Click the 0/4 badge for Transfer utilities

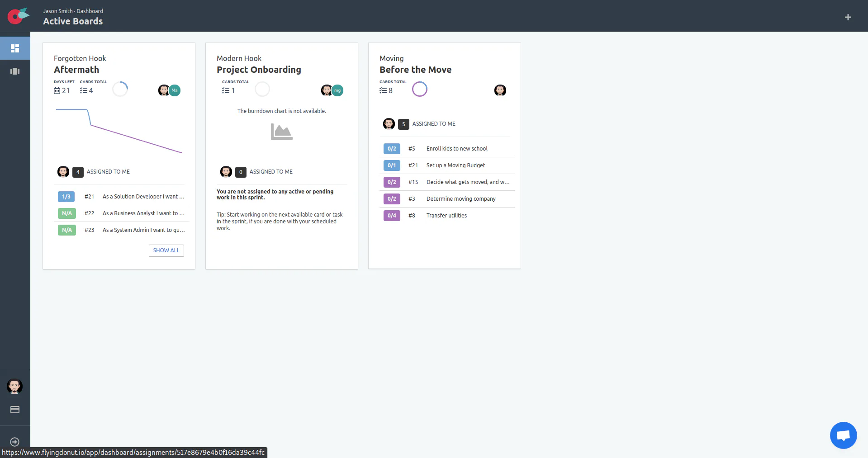point(392,216)
